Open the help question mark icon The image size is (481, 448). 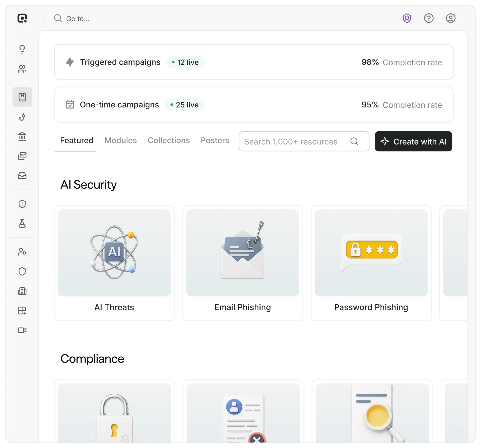(x=429, y=18)
